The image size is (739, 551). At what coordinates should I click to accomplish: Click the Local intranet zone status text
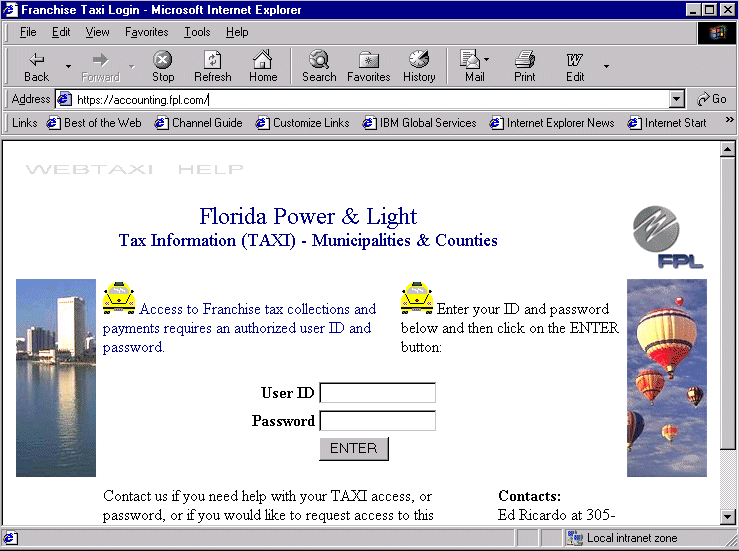coord(632,538)
